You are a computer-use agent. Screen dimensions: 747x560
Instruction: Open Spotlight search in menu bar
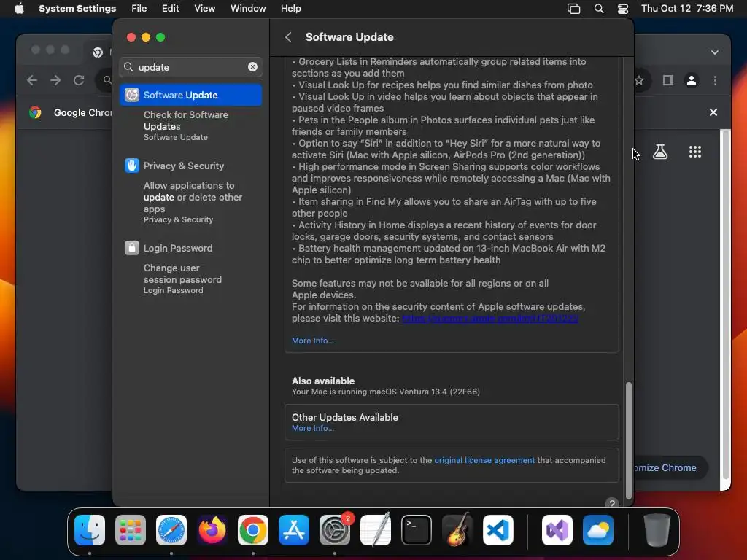(599, 9)
